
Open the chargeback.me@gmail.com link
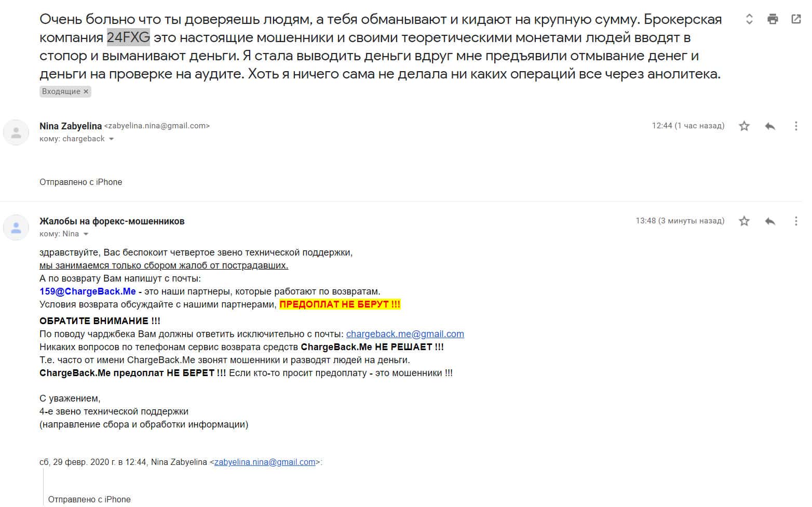[405, 334]
